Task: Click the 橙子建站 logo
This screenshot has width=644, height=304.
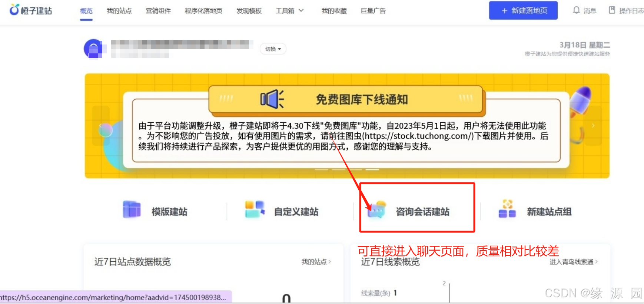Action: point(31,10)
